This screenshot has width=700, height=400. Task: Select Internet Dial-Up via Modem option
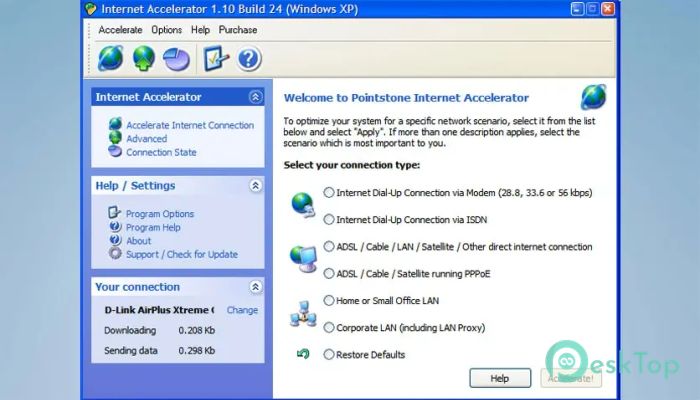coord(329,192)
